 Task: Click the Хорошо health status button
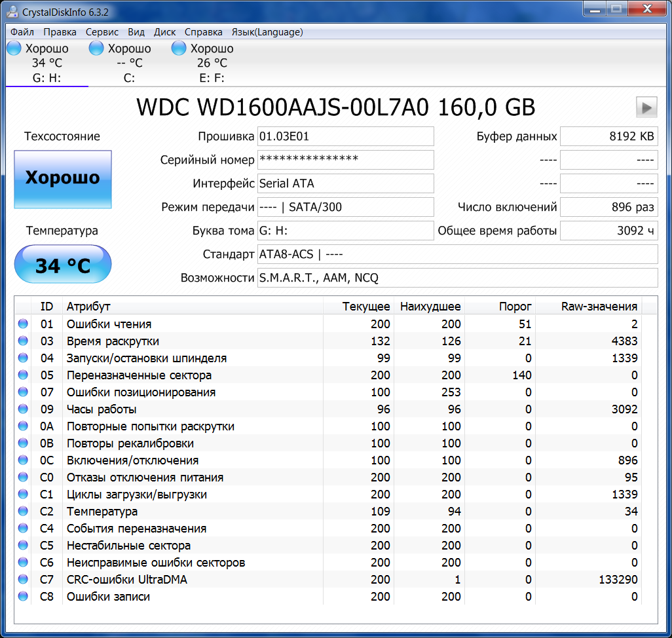tap(63, 178)
